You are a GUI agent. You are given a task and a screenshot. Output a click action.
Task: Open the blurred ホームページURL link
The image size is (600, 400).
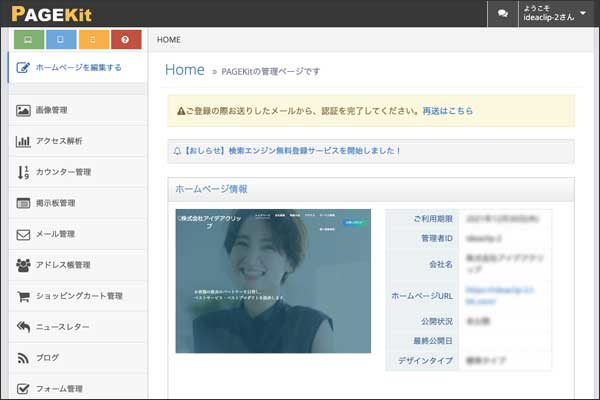click(x=500, y=296)
